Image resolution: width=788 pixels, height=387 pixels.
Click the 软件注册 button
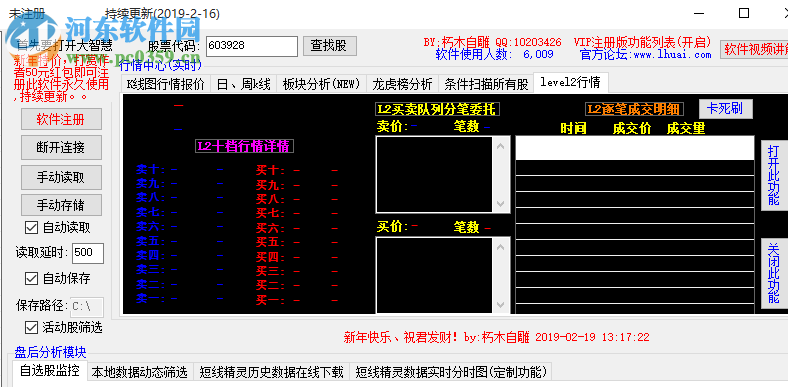[x=61, y=119]
